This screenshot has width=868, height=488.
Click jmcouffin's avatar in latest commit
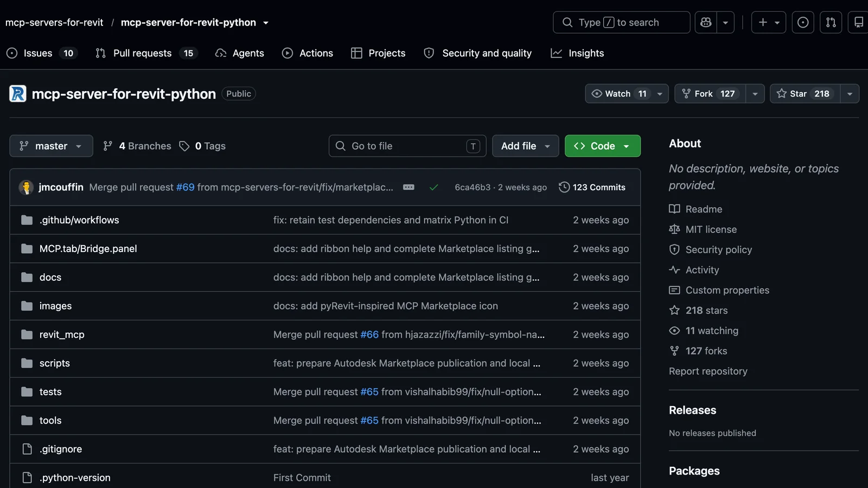click(x=26, y=187)
